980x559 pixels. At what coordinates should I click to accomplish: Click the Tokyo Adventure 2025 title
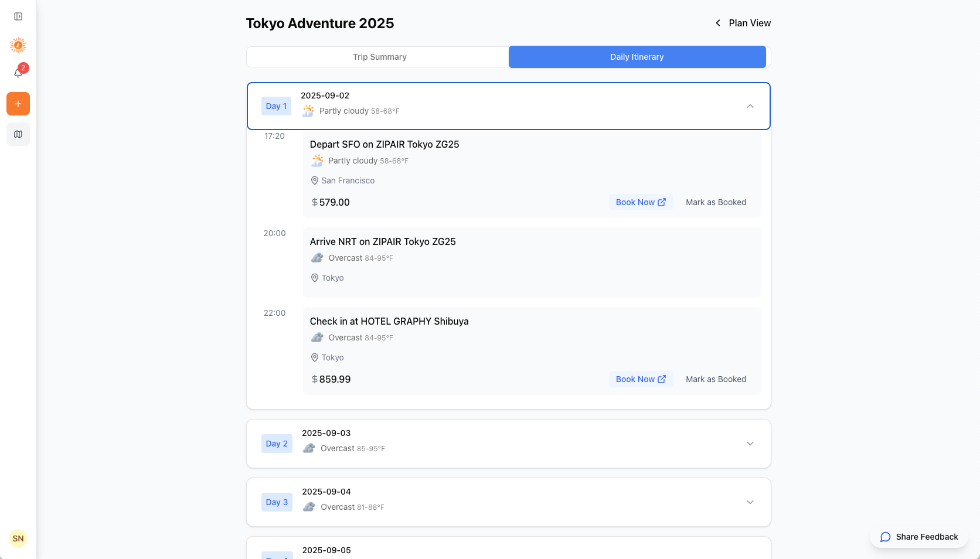320,23
